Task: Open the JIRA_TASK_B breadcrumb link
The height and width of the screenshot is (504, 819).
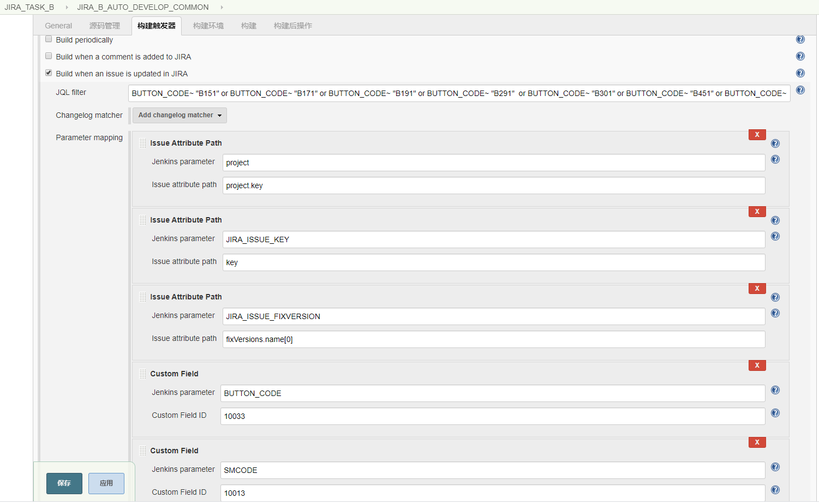Action: (29, 7)
